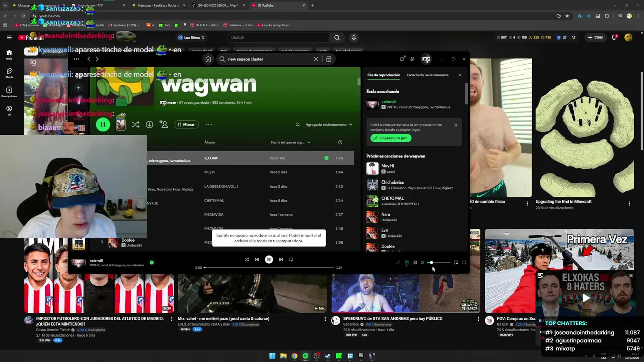Viewport: 644px width, 362px height.
Task: Open connect to a device icon
Action: [415, 263]
